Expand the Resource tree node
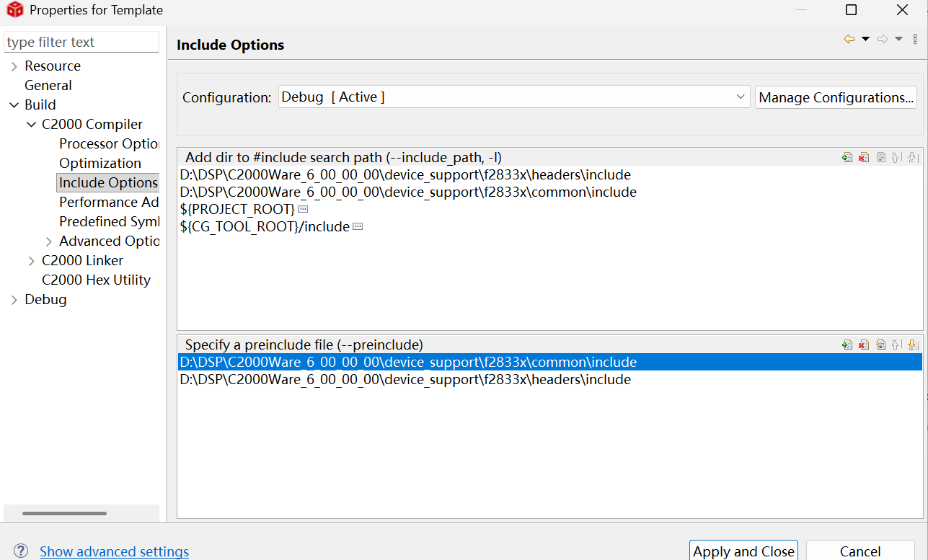Viewport: 928px width, 560px height. pyautogui.click(x=14, y=66)
